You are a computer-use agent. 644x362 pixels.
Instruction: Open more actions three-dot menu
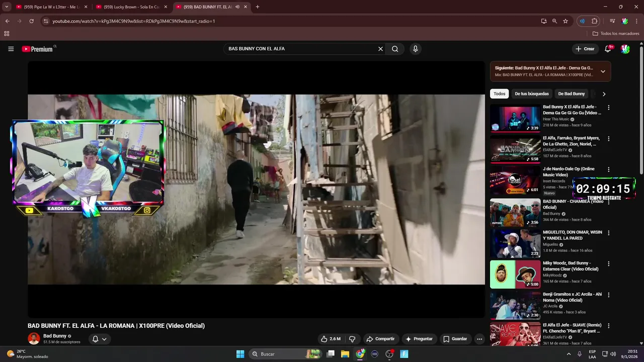click(479, 339)
